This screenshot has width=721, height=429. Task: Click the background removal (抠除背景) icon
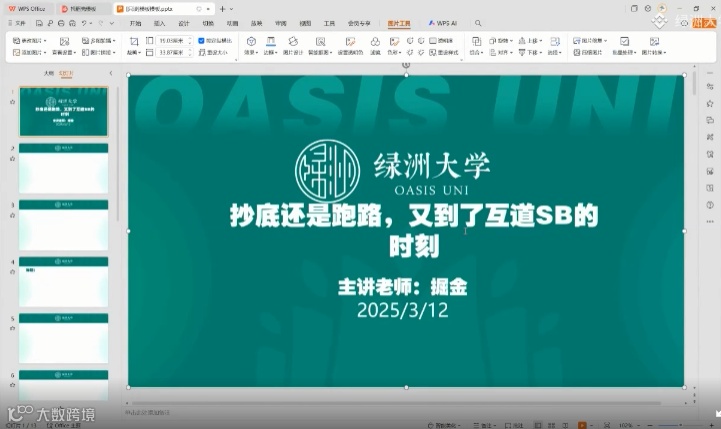pos(320,42)
